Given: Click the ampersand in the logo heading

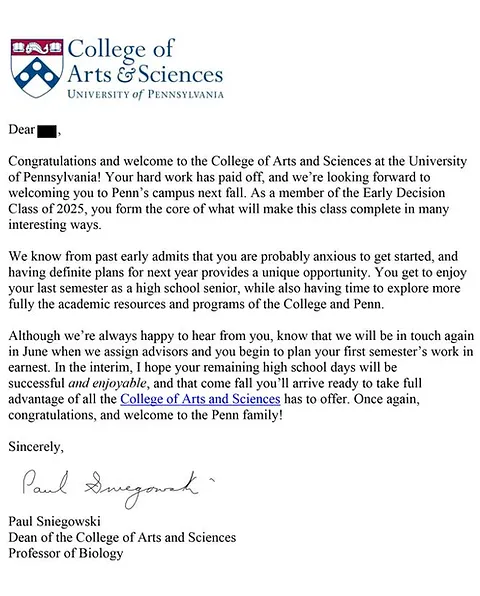Looking at the screenshot, I should coord(126,75).
